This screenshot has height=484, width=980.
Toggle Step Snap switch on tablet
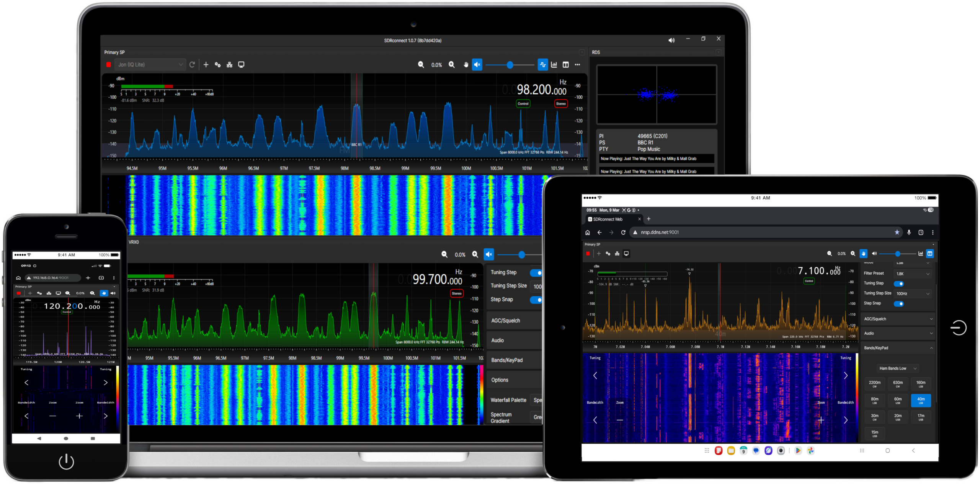coord(899,304)
